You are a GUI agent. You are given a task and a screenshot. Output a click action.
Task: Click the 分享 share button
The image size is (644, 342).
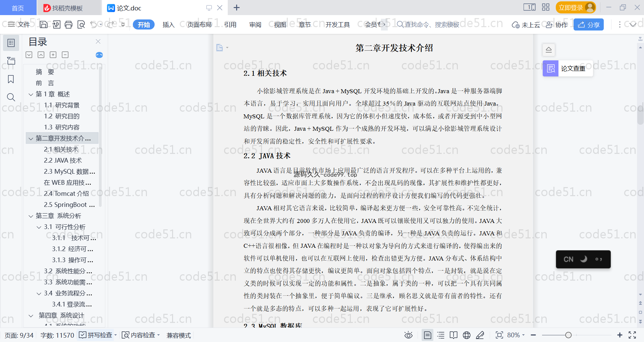(589, 24)
